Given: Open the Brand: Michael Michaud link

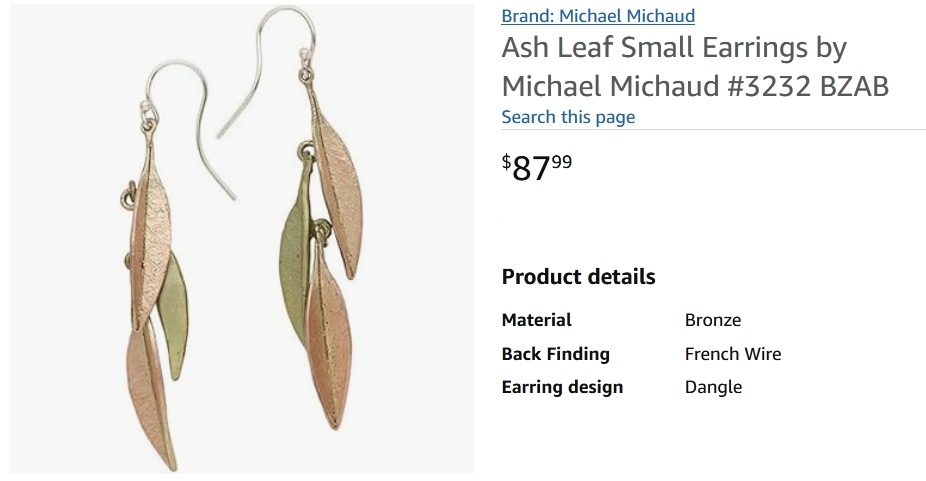Looking at the screenshot, I should (598, 16).
